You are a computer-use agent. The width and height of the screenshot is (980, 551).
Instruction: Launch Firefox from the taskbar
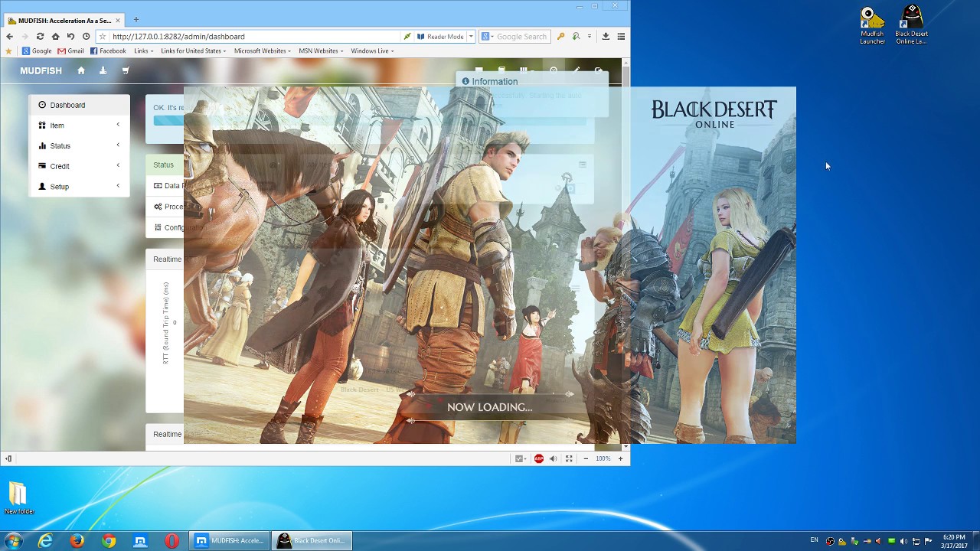coord(77,541)
